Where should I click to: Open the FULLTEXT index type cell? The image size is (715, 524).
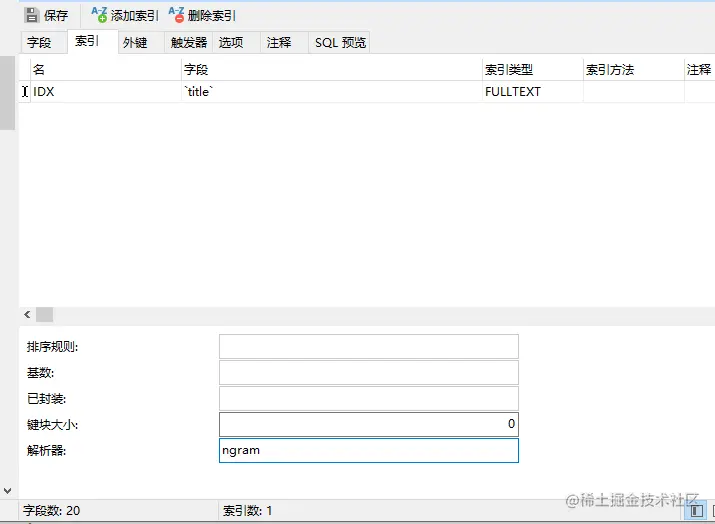pos(533,92)
